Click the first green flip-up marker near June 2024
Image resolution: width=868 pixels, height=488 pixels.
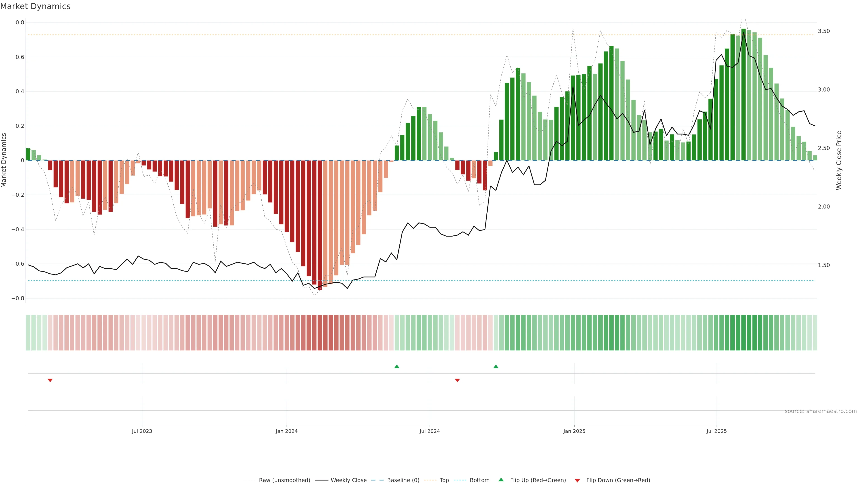(397, 366)
